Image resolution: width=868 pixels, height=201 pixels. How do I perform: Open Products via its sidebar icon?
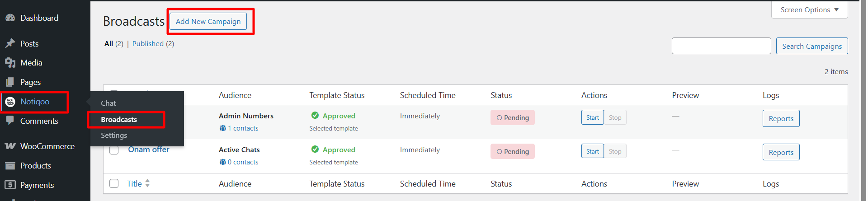click(10, 166)
